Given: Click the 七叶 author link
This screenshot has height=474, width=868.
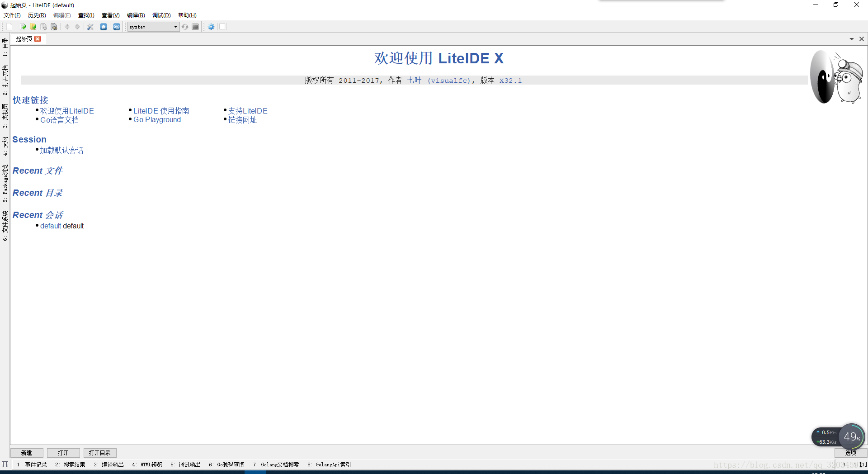Looking at the screenshot, I should [414, 80].
